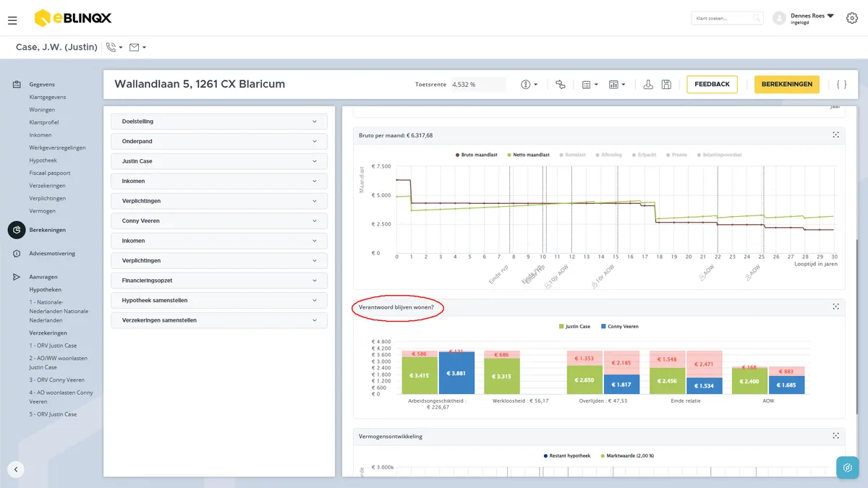The width and height of the screenshot is (868, 488).
Task: Click the eBlinqx logo
Action: (73, 18)
